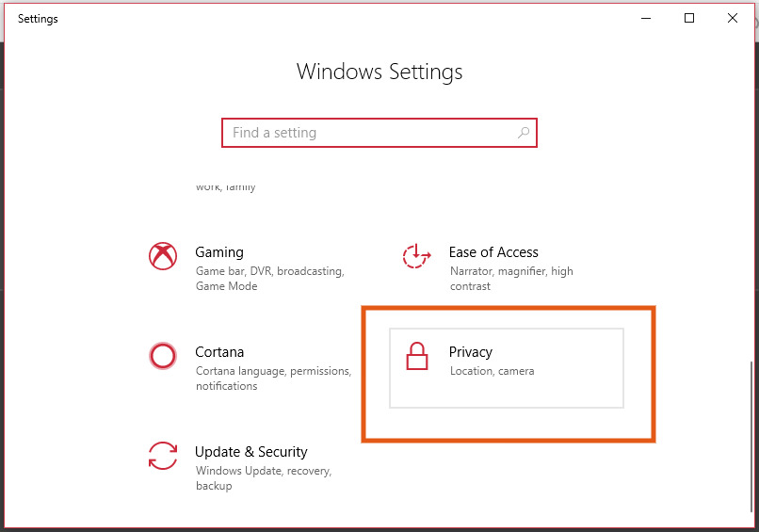The height and width of the screenshot is (532, 759).
Task: Focus the Find a setting search field
Action: 379,133
